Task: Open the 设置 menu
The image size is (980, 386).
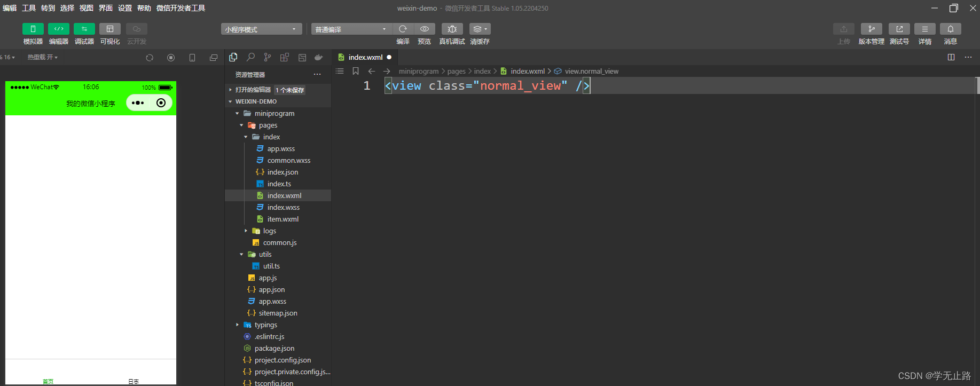Action: click(125, 8)
